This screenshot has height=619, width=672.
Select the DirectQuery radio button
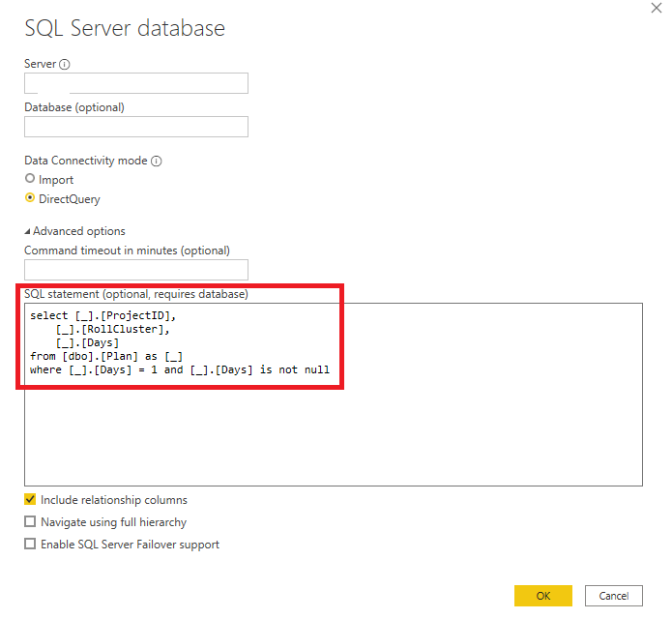click(x=30, y=198)
